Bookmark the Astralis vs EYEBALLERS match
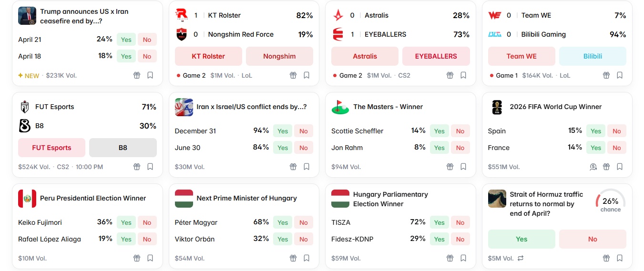Image resolution: width=644 pixels, height=271 pixels. click(x=463, y=75)
